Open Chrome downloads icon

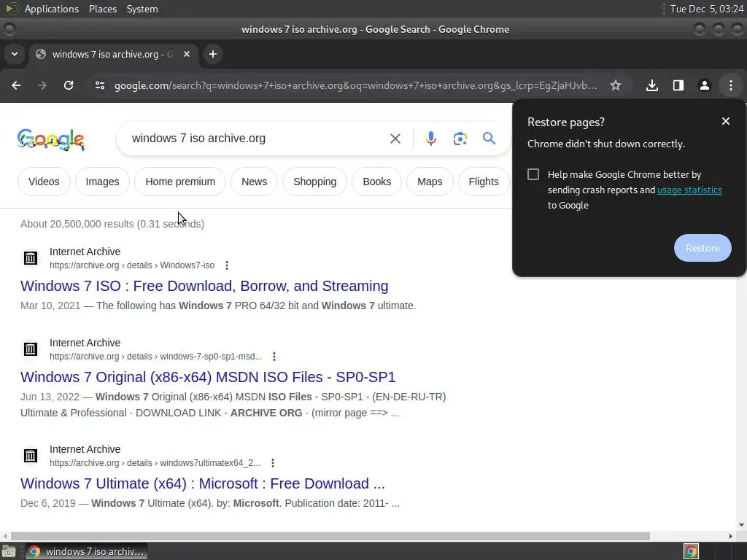tap(652, 85)
